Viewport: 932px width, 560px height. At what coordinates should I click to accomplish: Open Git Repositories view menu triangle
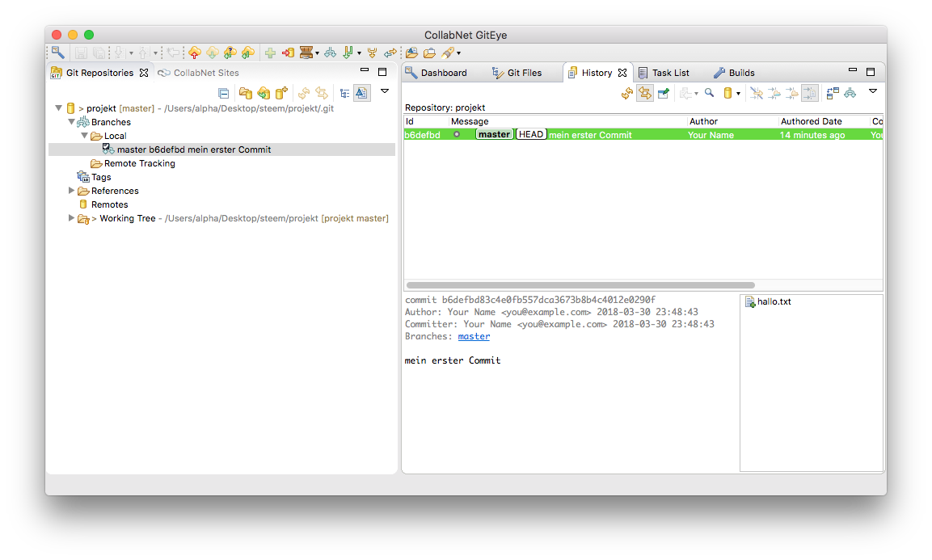point(385,91)
